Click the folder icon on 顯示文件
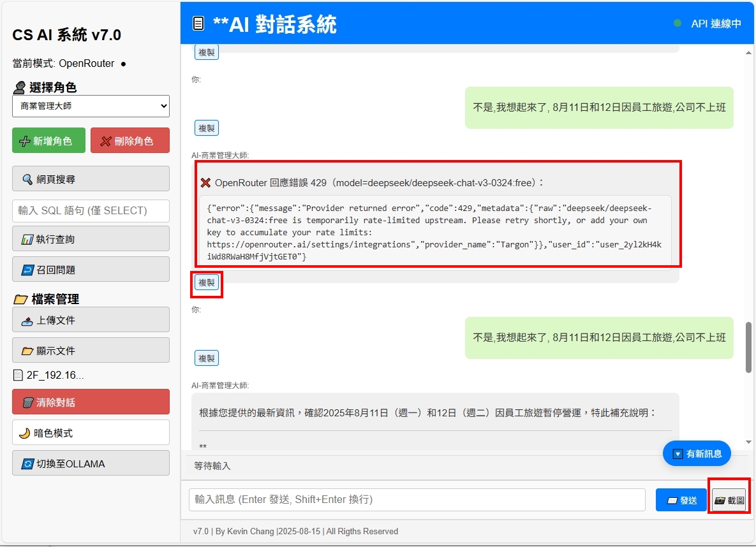Viewport: 756px width, 547px height. pyautogui.click(x=27, y=351)
